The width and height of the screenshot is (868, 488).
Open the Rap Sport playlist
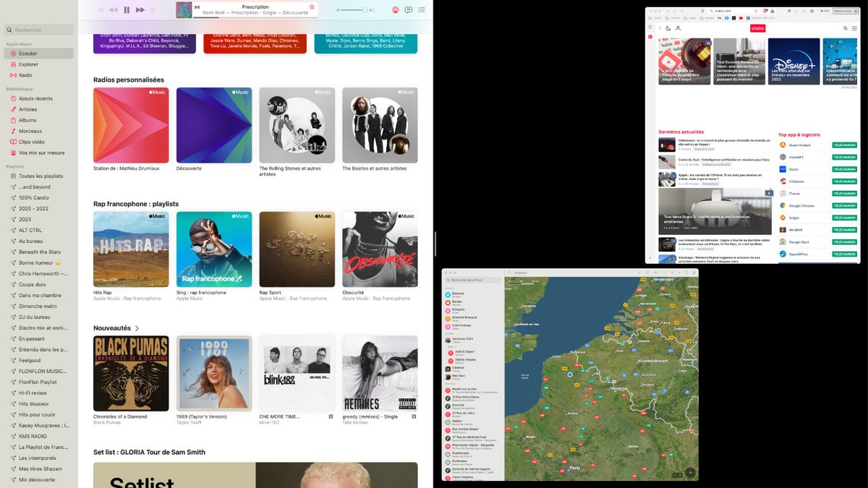pyautogui.click(x=297, y=249)
